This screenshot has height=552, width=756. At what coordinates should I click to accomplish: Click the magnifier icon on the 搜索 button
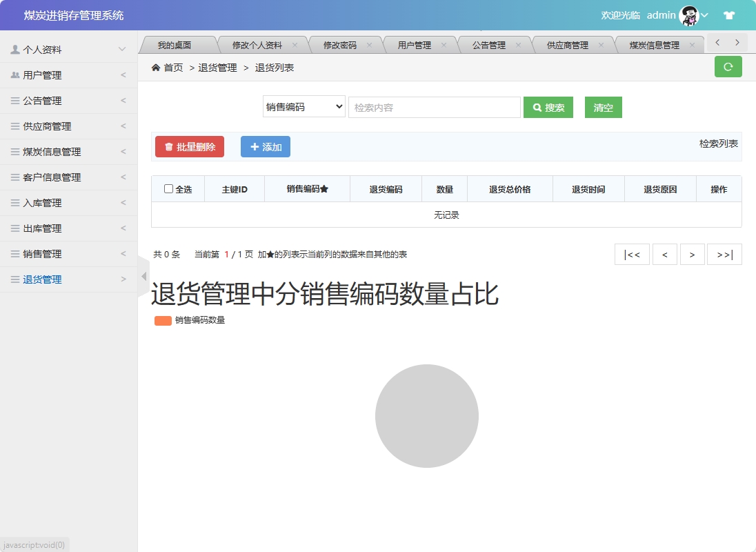click(536, 108)
